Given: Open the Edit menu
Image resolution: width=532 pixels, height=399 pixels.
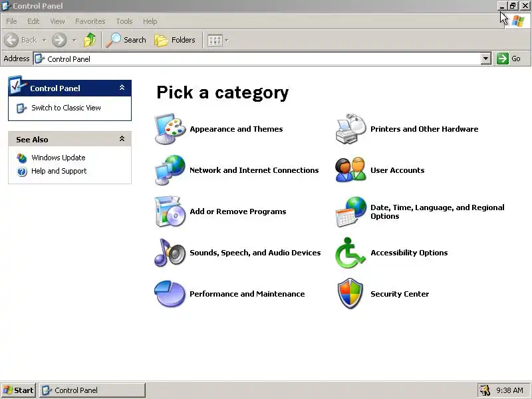Looking at the screenshot, I should tap(33, 21).
